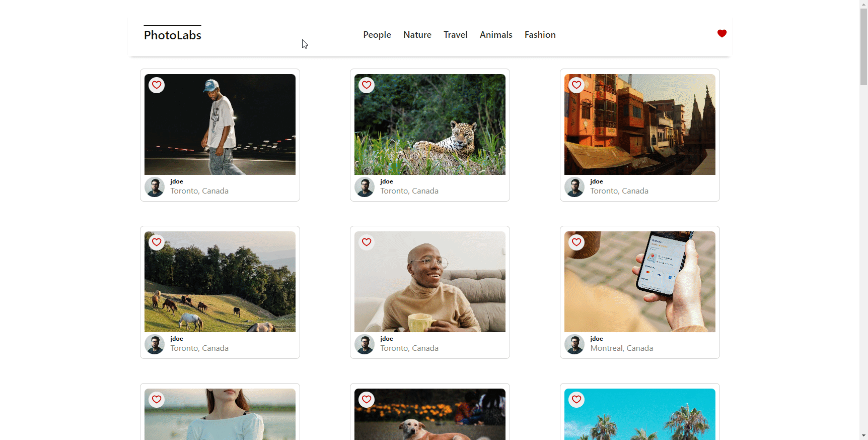Favorite the smiling man with mug photo
Image resolution: width=868 pixels, height=440 pixels.
pos(367,242)
